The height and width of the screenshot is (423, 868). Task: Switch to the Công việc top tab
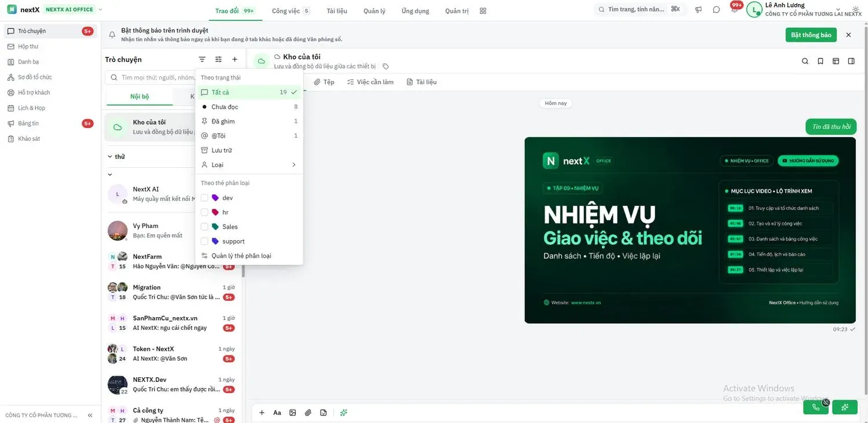coord(290,11)
